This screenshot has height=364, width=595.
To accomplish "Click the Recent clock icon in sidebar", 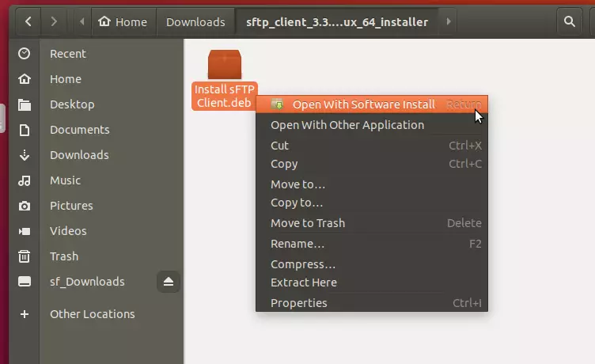I will 25,54.
